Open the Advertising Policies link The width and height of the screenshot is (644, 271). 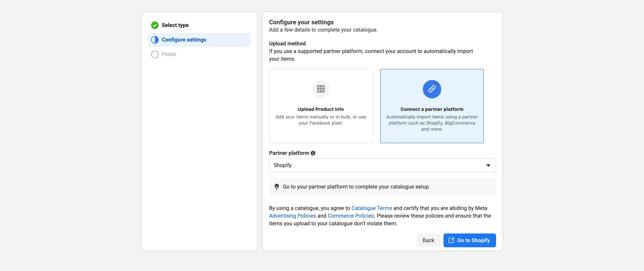[292, 216]
